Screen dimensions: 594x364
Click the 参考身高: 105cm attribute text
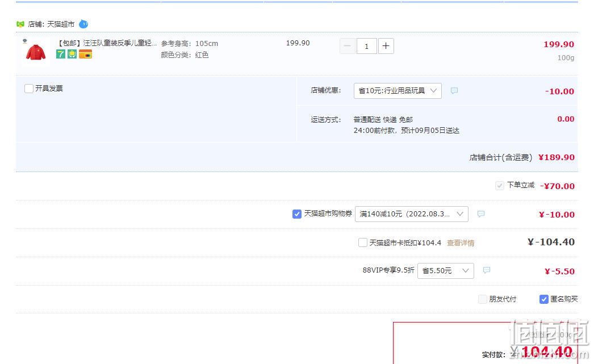coord(190,44)
